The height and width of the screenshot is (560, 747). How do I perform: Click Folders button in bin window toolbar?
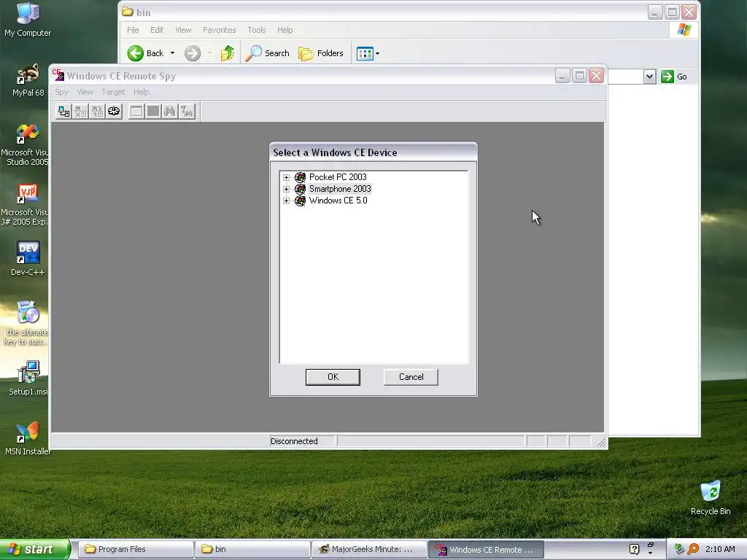pyautogui.click(x=321, y=53)
